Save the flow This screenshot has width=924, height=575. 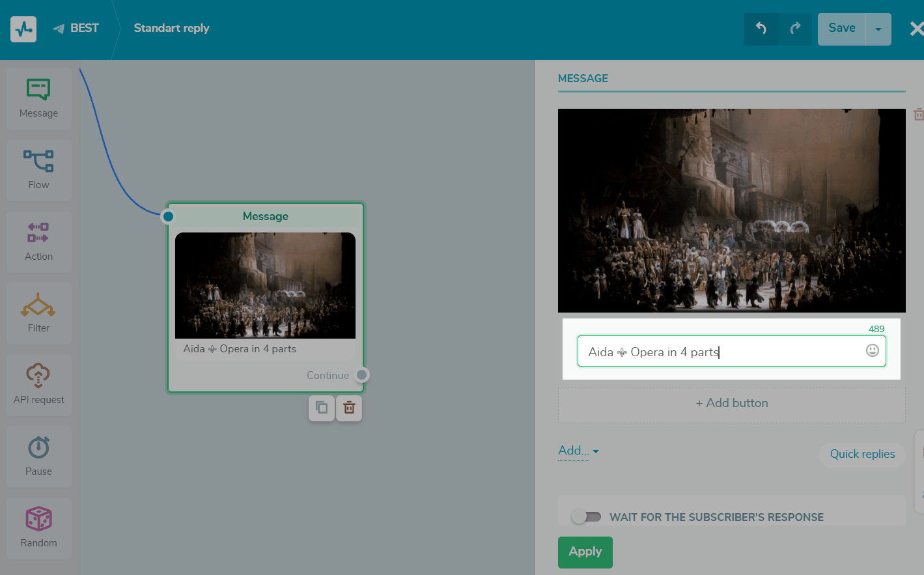pos(841,29)
